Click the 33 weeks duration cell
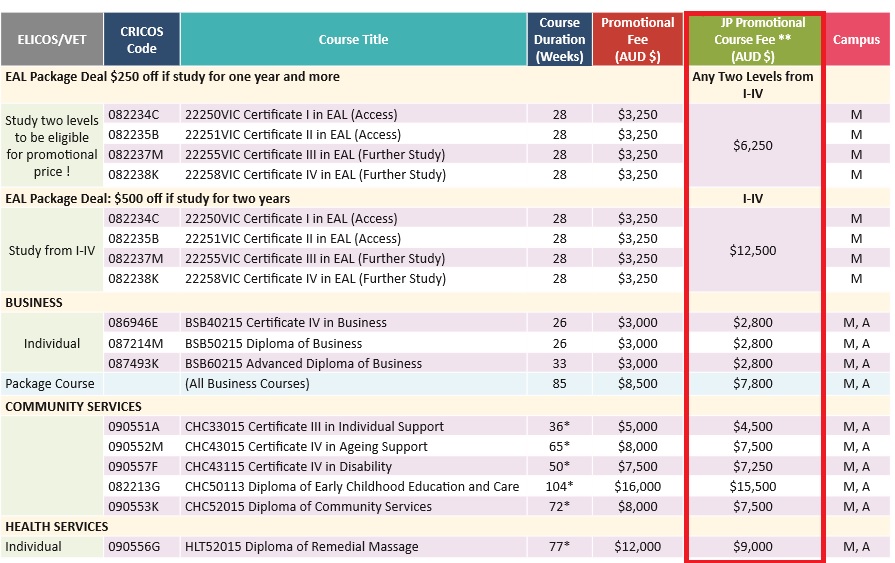Screen dimensions: 895x563 (559, 363)
